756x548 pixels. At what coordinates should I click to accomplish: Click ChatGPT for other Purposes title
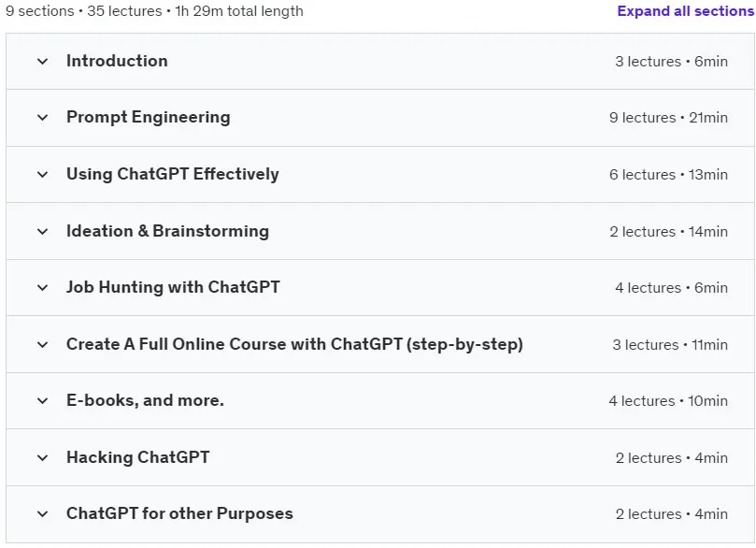tap(179, 513)
